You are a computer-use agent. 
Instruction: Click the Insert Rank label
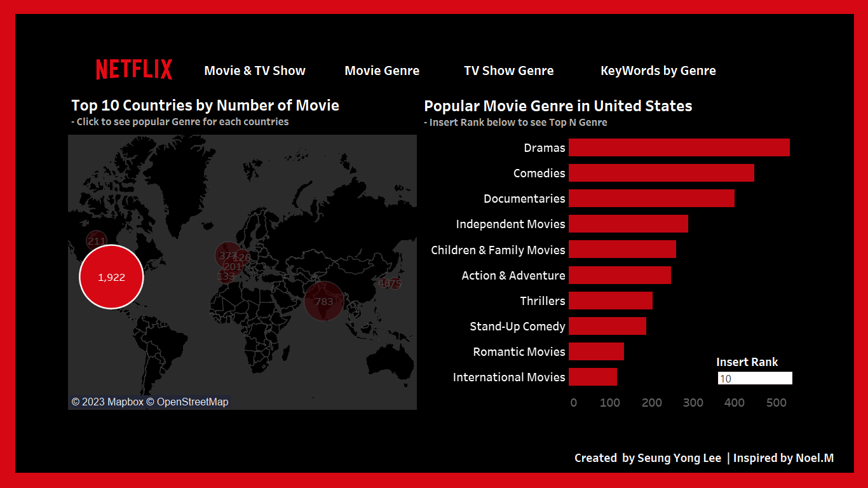click(747, 362)
